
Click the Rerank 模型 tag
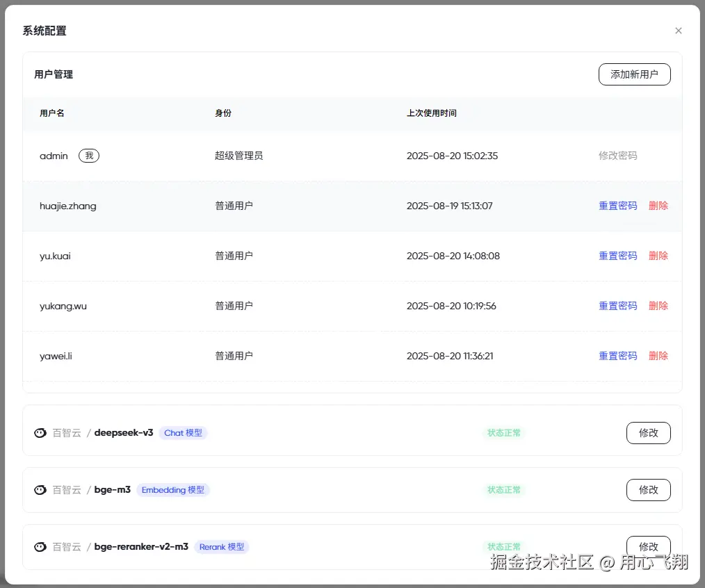click(x=222, y=546)
